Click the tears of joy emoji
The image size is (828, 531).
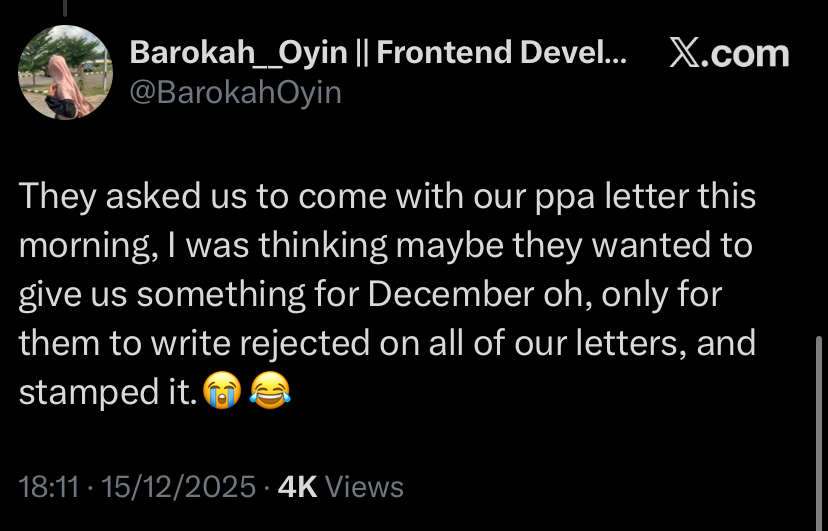(267, 393)
